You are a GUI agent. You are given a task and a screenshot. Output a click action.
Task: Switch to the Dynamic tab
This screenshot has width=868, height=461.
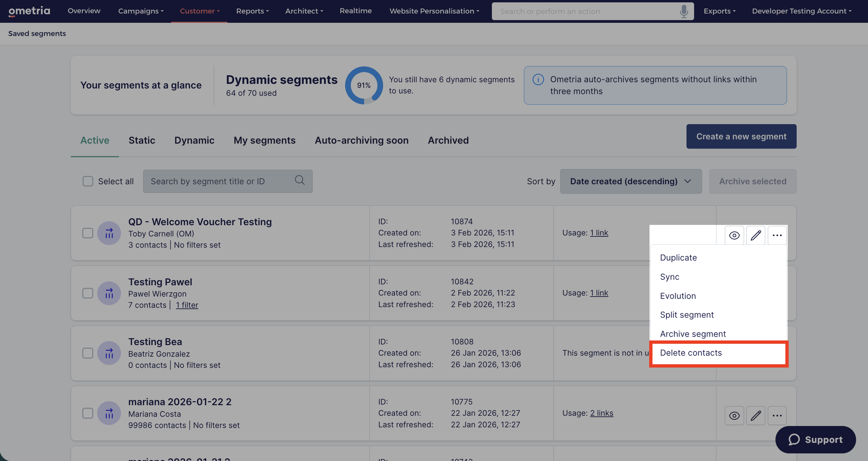coord(194,140)
